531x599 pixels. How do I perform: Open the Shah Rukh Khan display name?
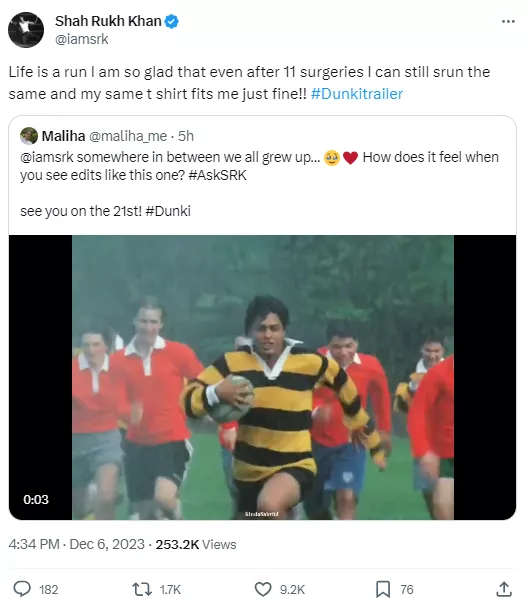coord(108,21)
